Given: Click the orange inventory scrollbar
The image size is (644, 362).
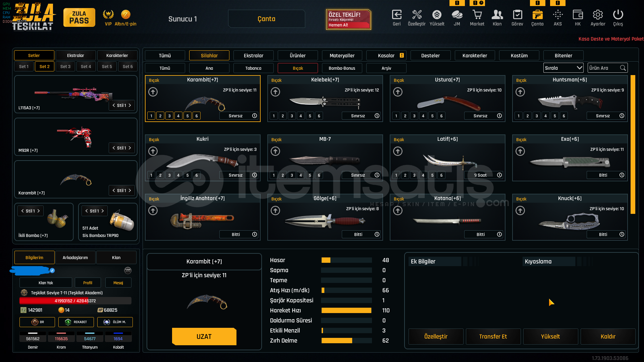Looking at the screenshot, I should click(633, 144).
